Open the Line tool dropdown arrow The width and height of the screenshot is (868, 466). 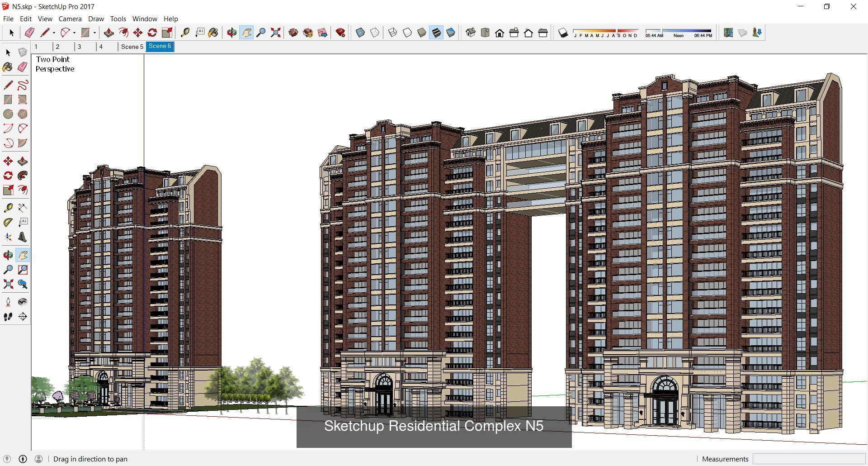pyautogui.click(x=54, y=32)
